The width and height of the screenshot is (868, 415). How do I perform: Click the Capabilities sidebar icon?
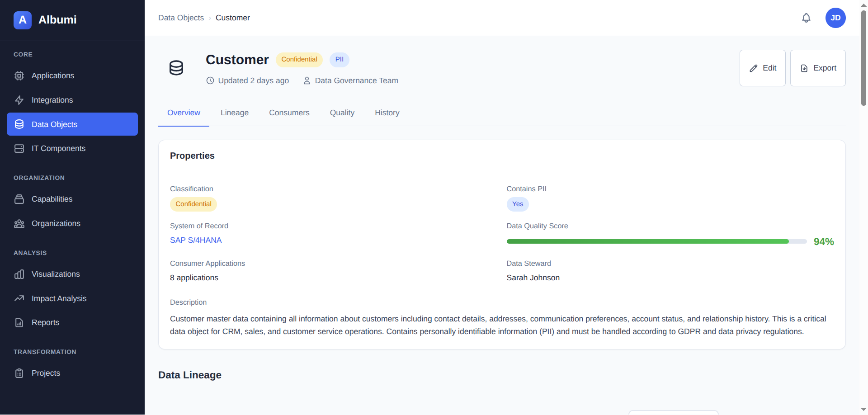coord(19,199)
